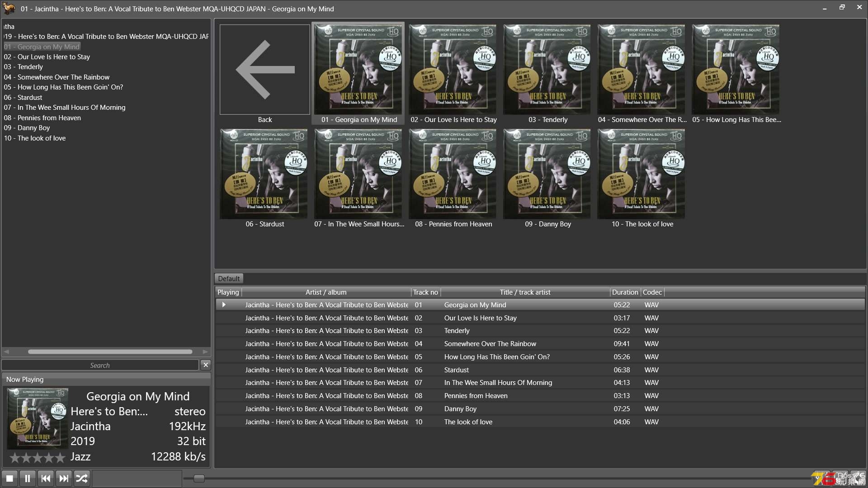
Task: Select 08 - Pennies from Heaven in tree
Action: coord(42,118)
